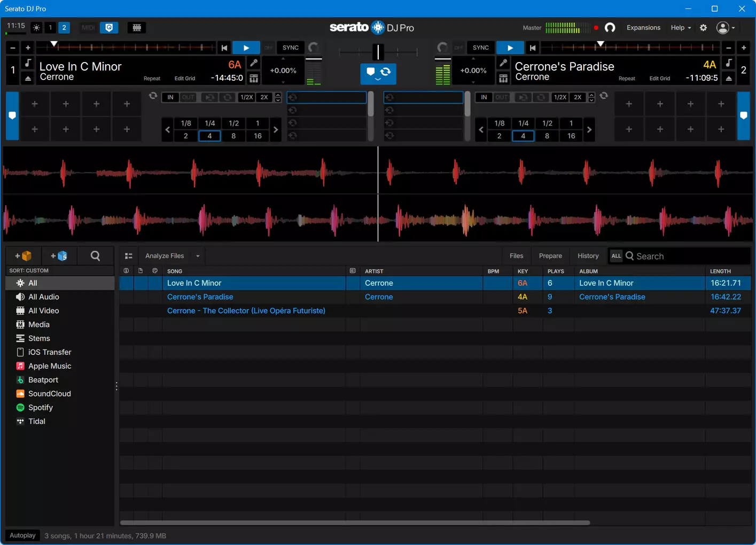Set loop IN point on deck 1

(170, 97)
